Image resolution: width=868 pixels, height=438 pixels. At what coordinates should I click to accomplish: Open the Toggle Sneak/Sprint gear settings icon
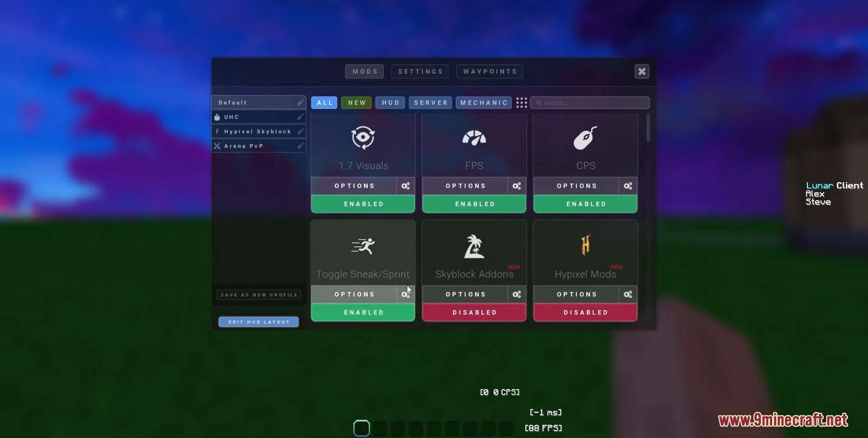point(406,294)
